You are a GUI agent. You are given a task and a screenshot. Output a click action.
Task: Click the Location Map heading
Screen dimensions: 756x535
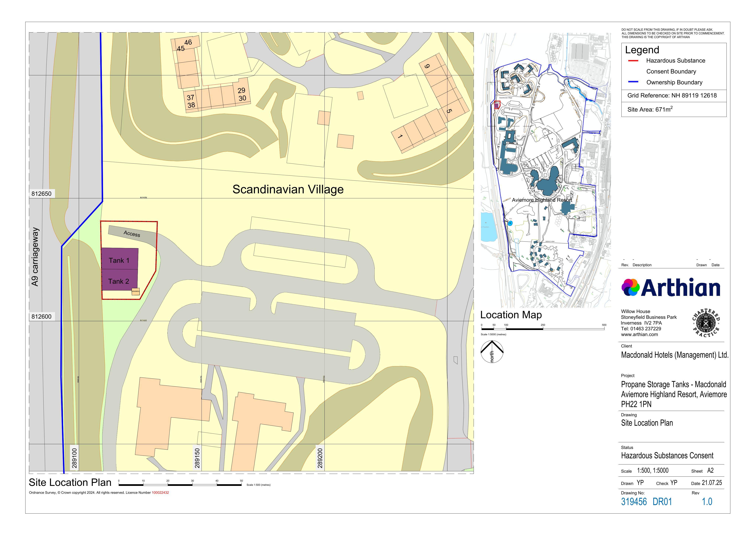click(511, 315)
